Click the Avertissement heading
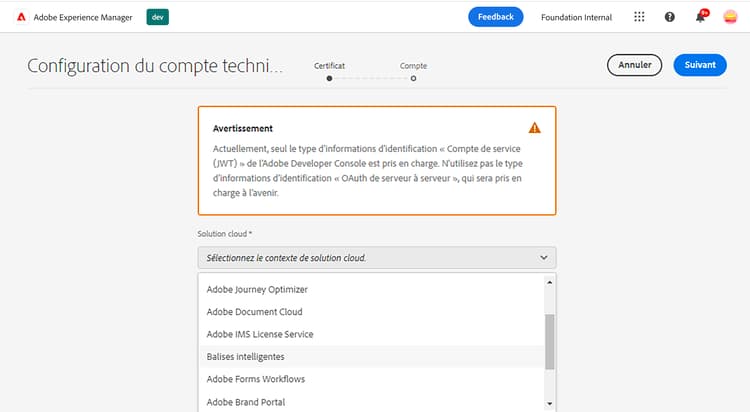 click(243, 128)
